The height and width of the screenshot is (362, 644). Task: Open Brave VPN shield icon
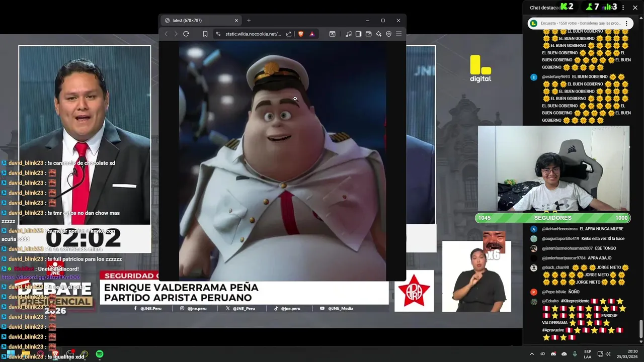[388, 34]
